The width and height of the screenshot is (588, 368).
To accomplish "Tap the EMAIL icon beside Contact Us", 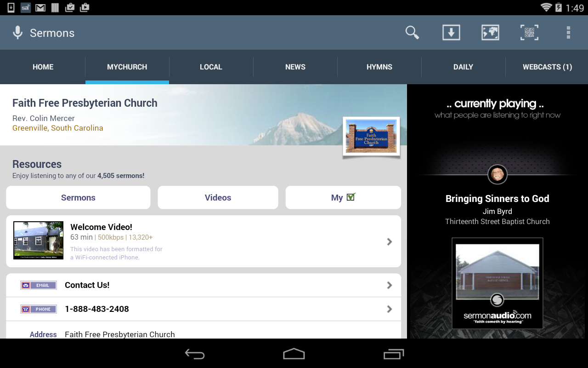I will pyautogui.click(x=39, y=285).
